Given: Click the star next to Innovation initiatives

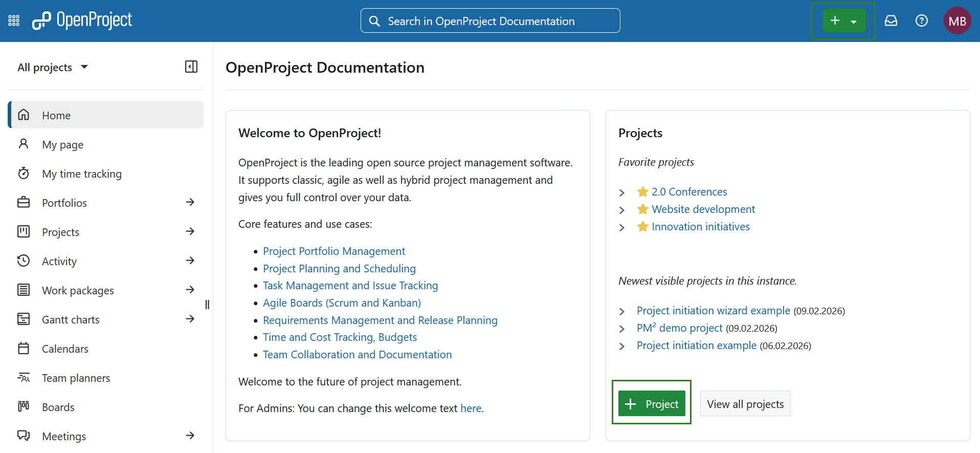Looking at the screenshot, I should point(643,226).
